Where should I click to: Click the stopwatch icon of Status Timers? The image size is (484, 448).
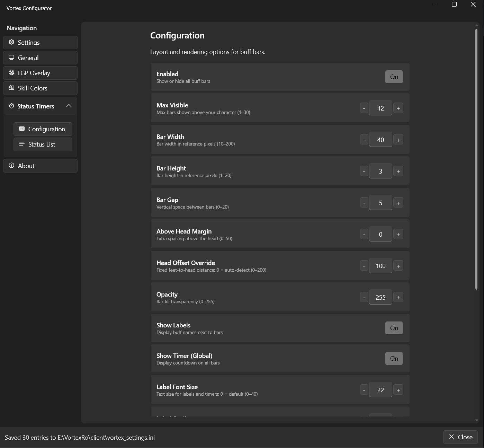11,106
